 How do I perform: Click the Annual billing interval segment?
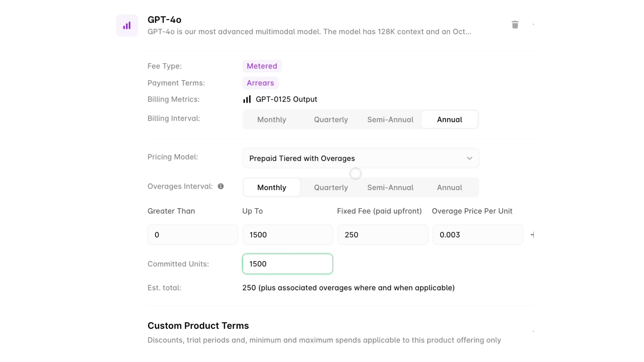coord(449,119)
